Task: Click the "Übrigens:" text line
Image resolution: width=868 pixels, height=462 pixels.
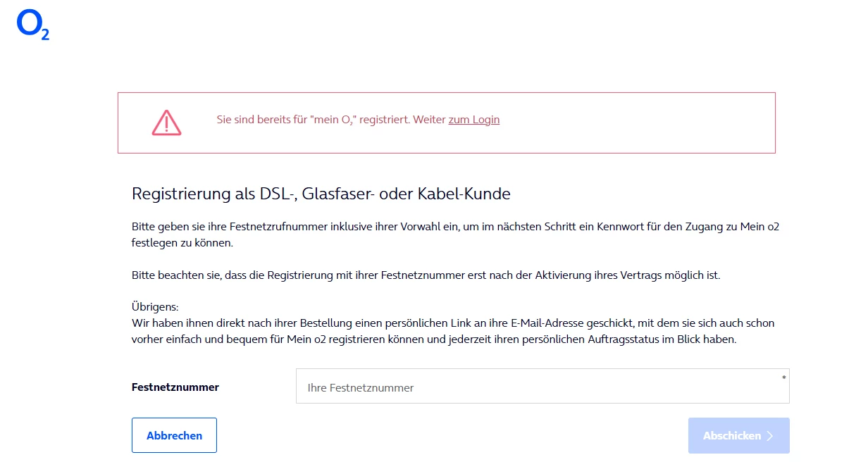Action: click(x=156, y=308)
